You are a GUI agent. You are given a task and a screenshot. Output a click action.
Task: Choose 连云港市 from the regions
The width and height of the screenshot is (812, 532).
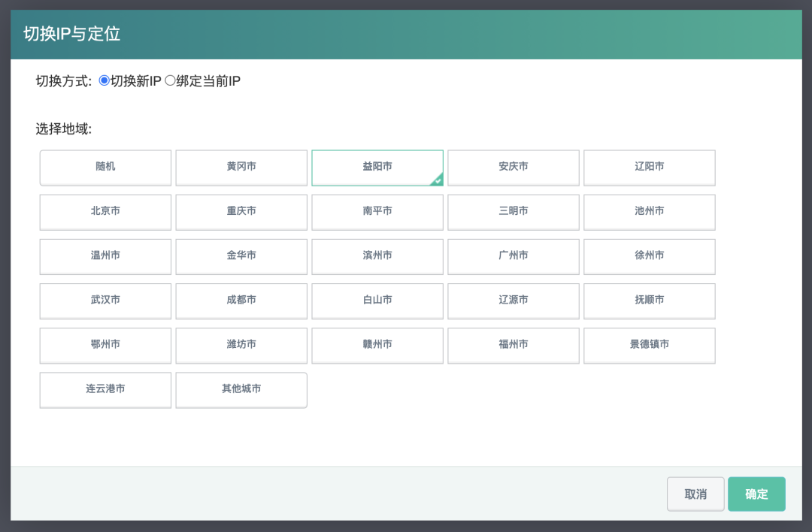(105, 389)
